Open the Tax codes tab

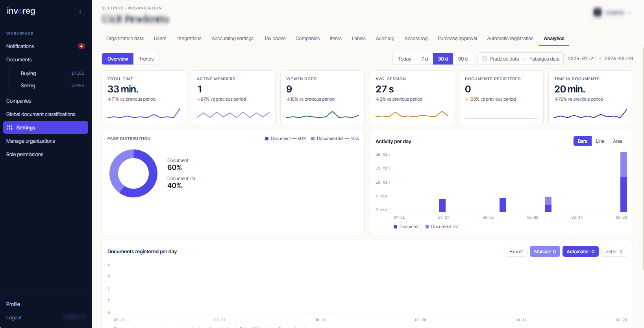click(x=275, y=39)
